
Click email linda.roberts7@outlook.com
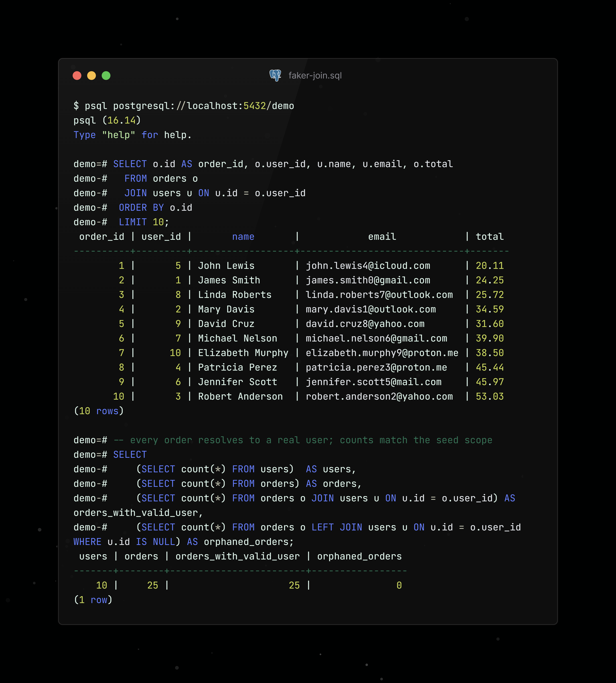(x=379, y=295)
